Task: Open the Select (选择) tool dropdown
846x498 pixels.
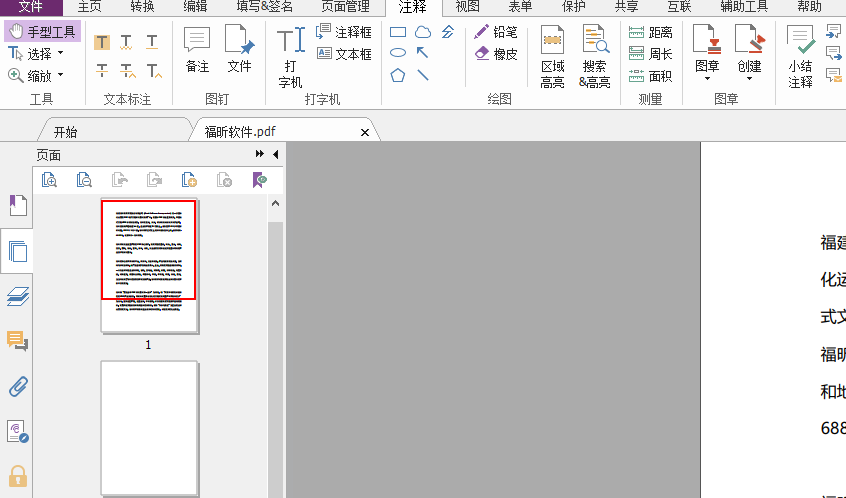Action: coord(60,53)
